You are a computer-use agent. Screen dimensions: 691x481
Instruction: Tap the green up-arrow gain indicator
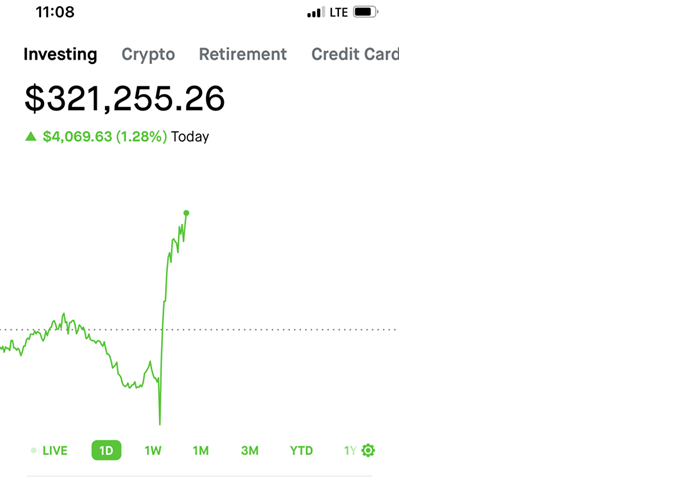[30, 136]
